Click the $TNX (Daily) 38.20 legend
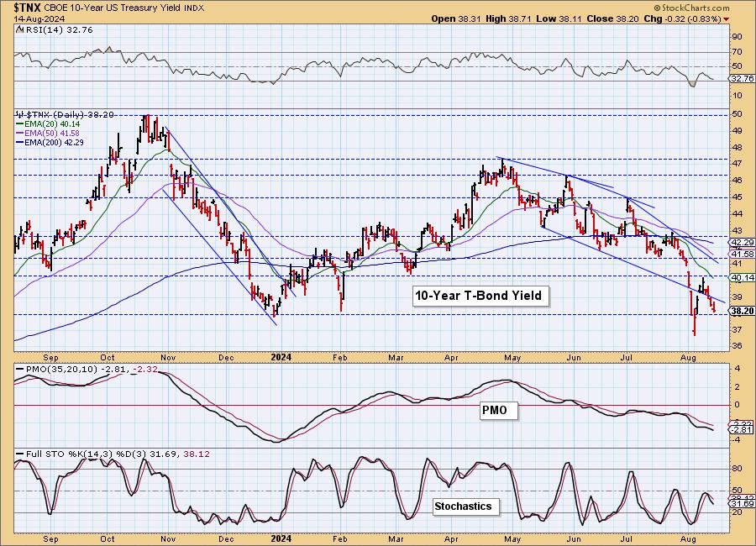 (65, 115)
